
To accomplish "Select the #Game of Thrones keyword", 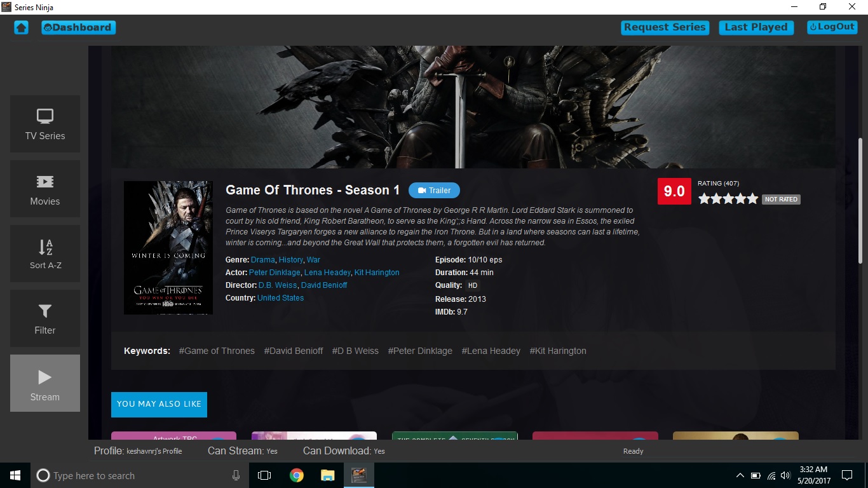I will [x=217, y=351].
